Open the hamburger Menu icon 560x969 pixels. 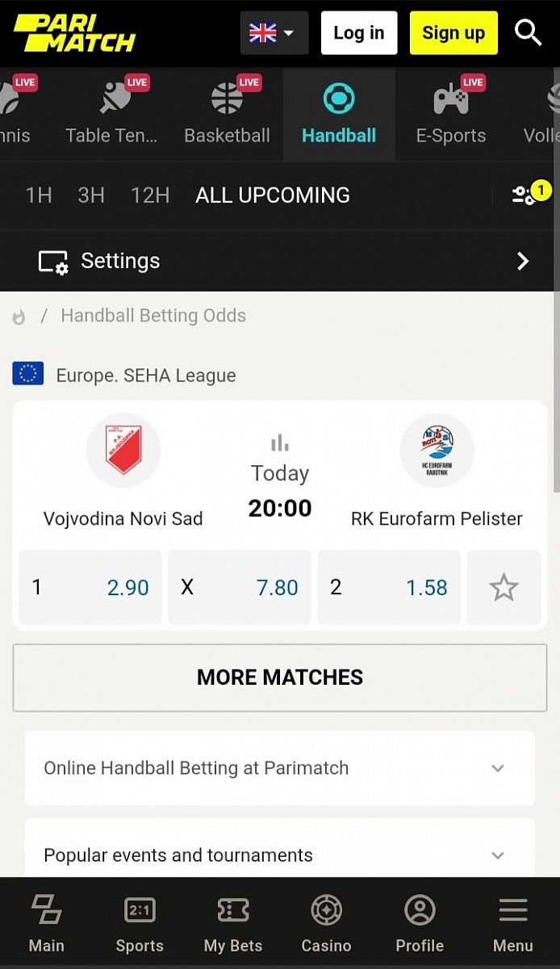pyautogui.click(x=513, y=924)
